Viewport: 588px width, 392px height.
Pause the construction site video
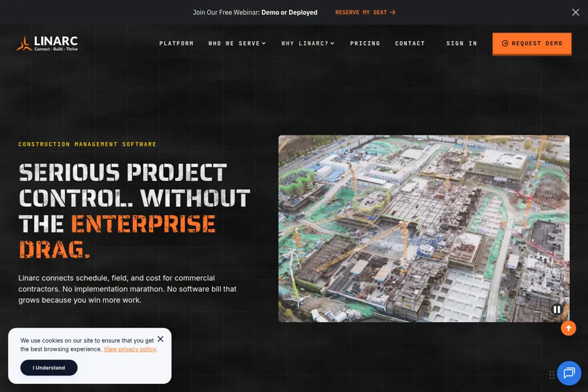pos(557,309)
